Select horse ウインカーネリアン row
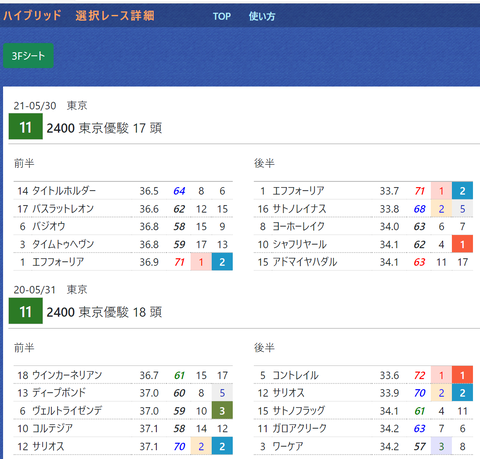This screenshot has width=480, height=459. click(123, 375)
